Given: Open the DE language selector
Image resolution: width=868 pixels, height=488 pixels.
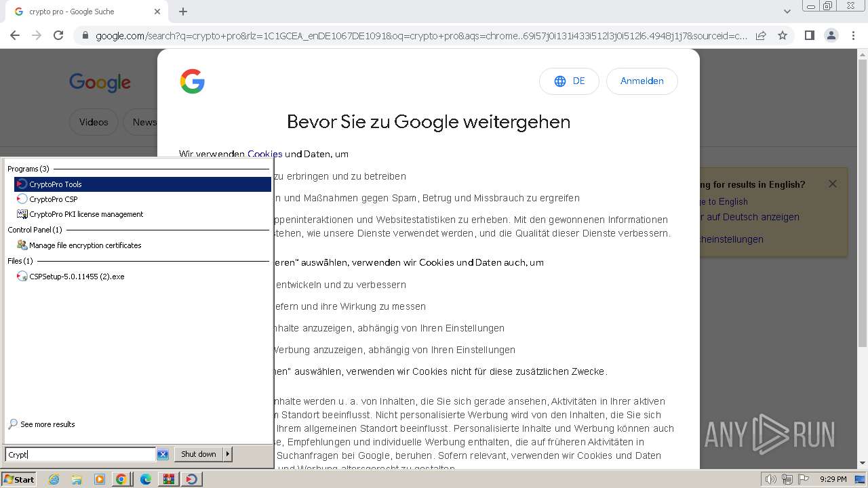Looking at the screenshot, I should point(569,81).
